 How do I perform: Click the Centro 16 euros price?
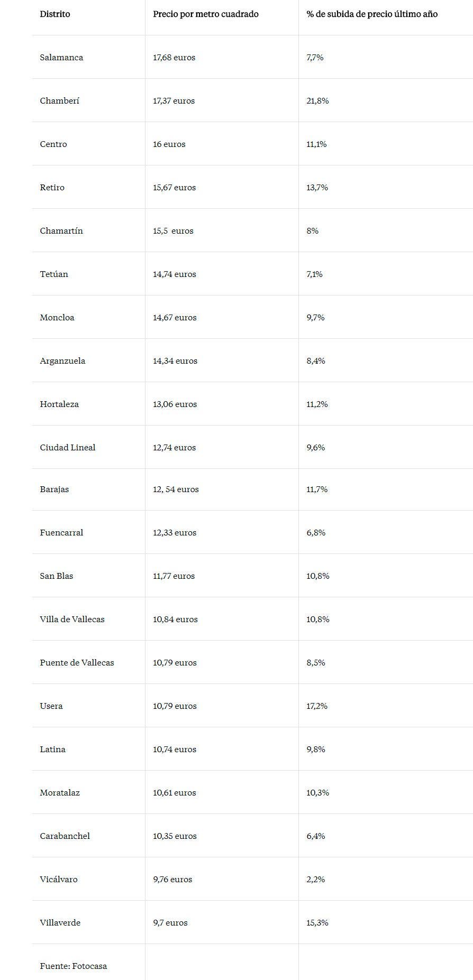tap(169, 144)
